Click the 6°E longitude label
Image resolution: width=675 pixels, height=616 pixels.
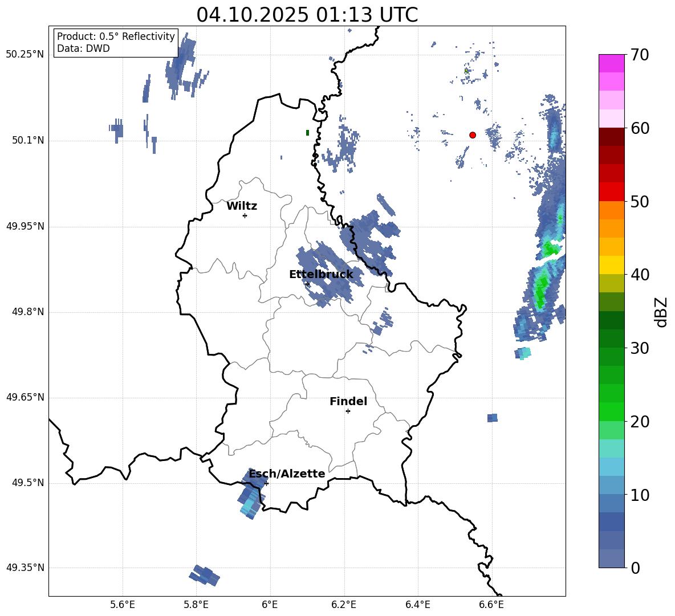click(x=270, y=605)
